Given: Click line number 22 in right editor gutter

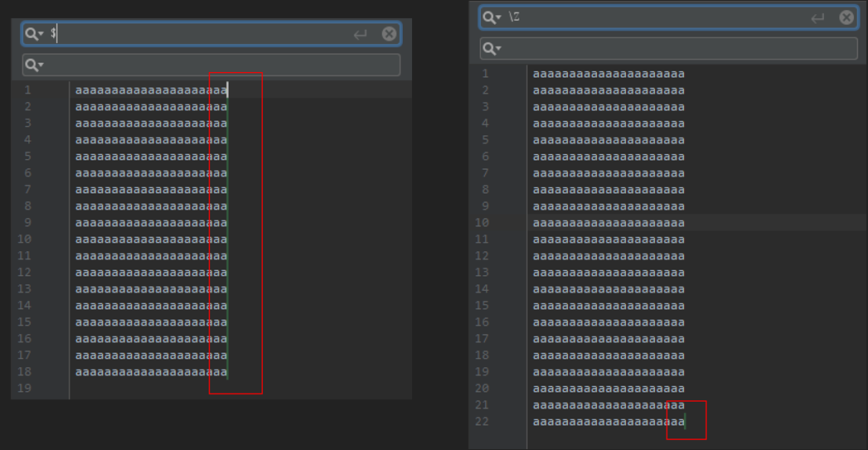Looking at the screenshot, I should pos(482,422).
